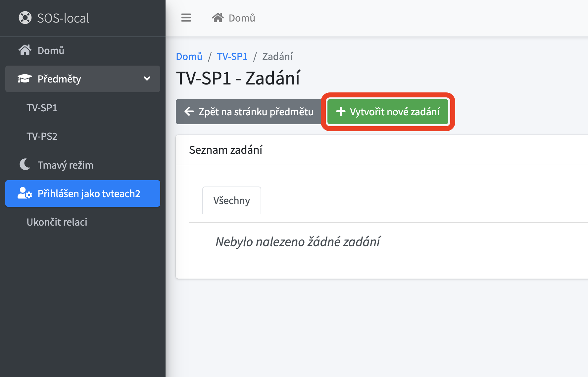Open Přihlášen jako tvteach2 menu item

[89, 193]
